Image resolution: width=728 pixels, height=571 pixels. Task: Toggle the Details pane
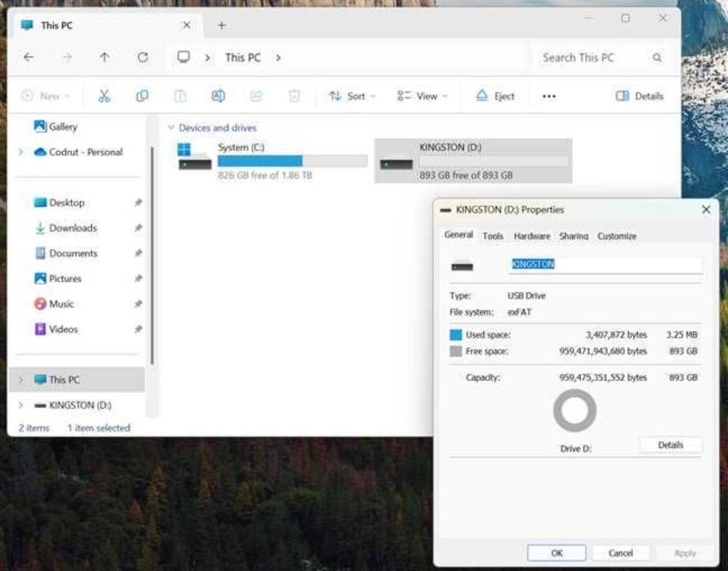point(639,96)
